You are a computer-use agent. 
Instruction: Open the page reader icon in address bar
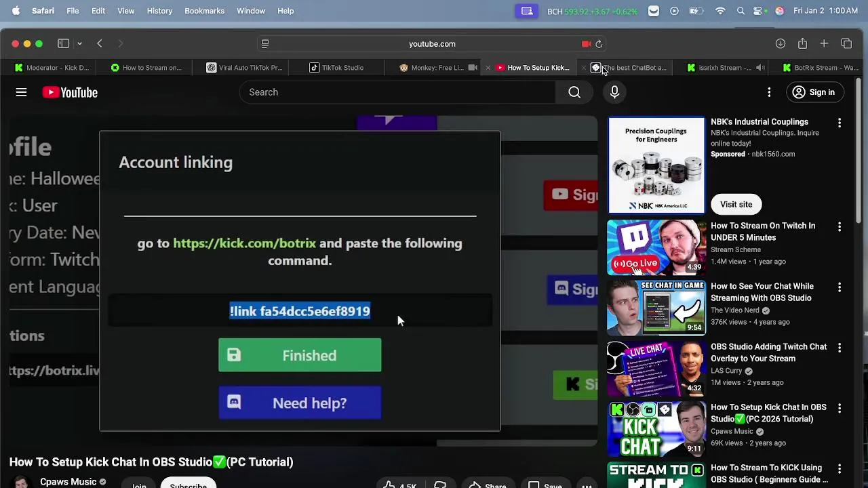[265, 43]
